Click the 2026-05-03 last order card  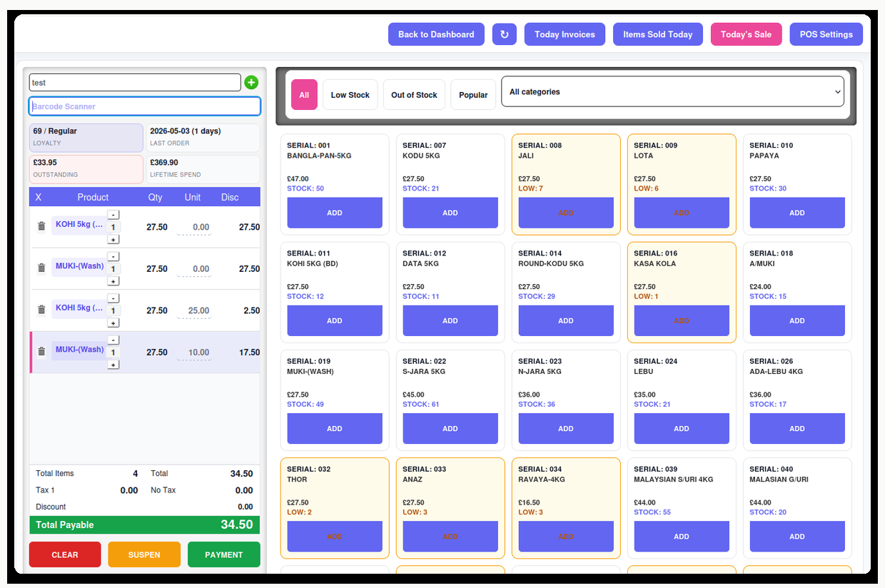[203, 137]
